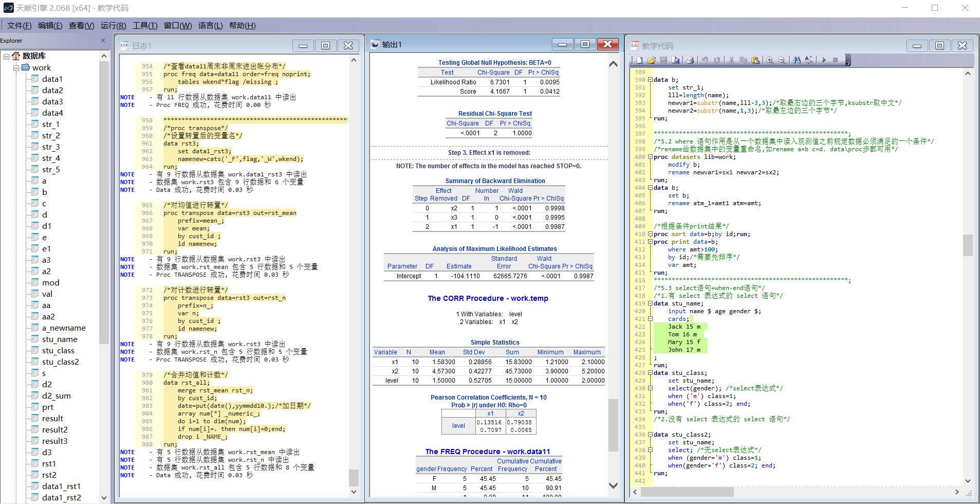This screenshot has height=504, width=980.
Task: Run the code with the green play icon
Action: (824, 60)
